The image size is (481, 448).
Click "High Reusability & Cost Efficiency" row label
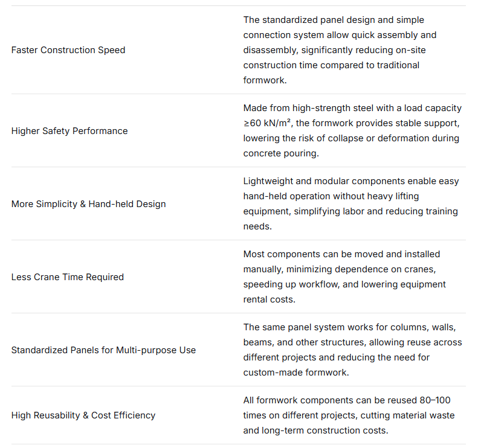coord(83,415)
